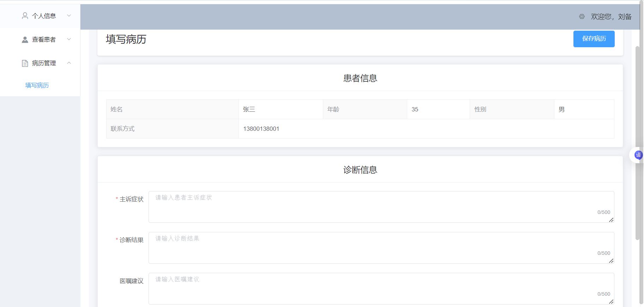Click the resize handle of 诊断结果 textarea

coord(611,261)
